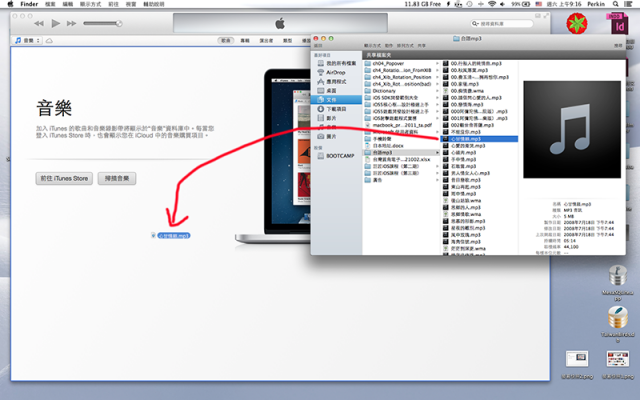
Task: Select 我的所有檔案 in Finder sidebar
Action: coord(336,63)
